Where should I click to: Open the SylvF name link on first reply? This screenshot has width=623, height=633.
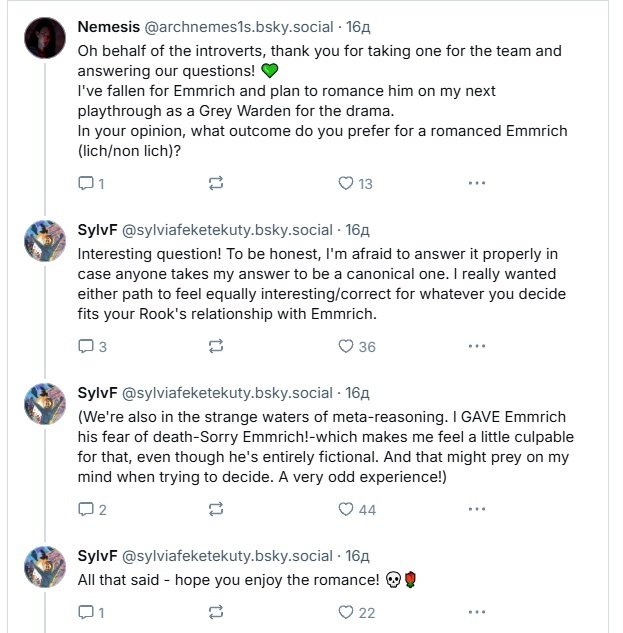tap(97, 229)
